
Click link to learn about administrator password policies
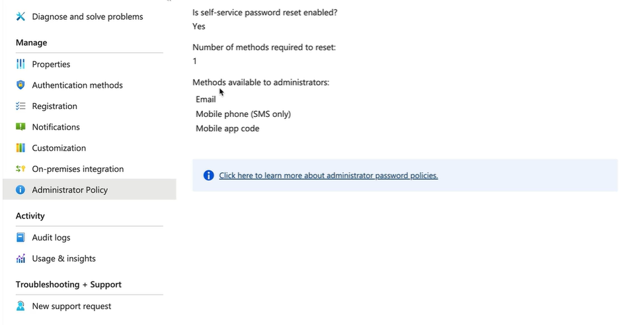coord(328,175)
